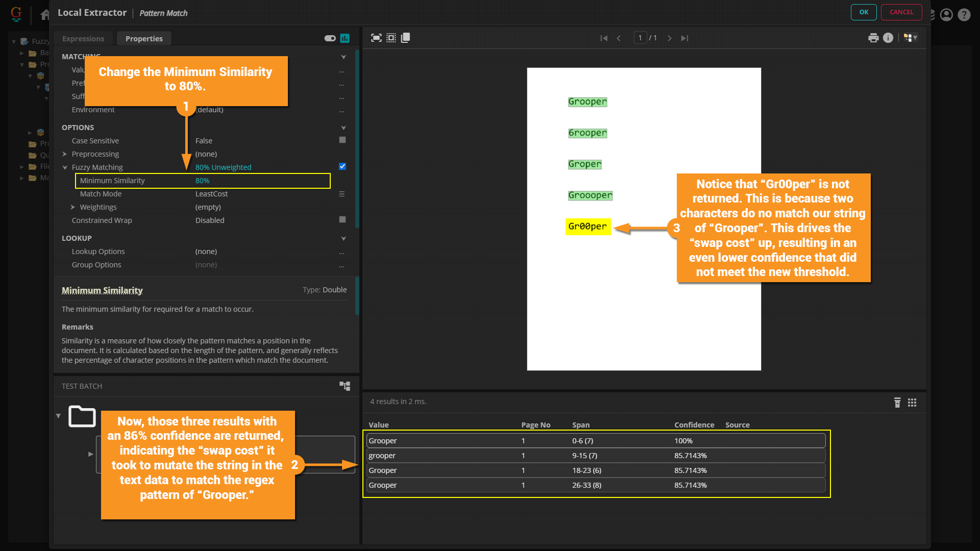Image resolution: width=980 pixels, height=551 pixels.
Task: Click the print icon
Action: 873,38
